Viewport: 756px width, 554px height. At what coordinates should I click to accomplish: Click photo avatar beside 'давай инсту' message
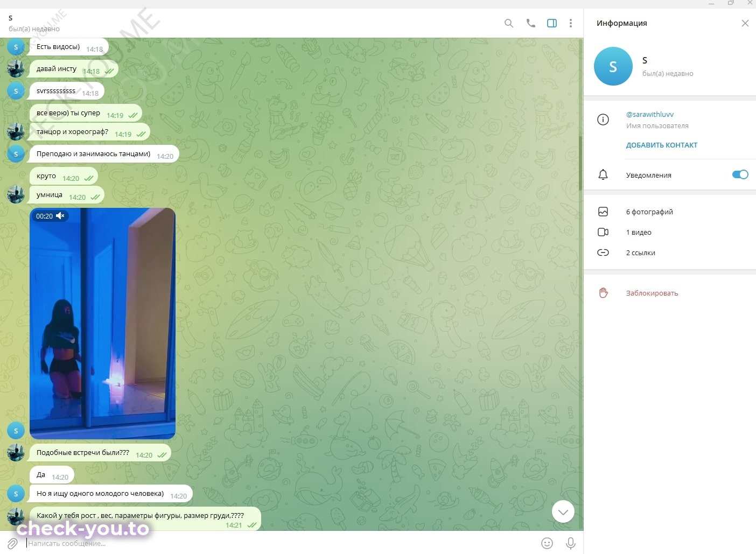(16, 69)
